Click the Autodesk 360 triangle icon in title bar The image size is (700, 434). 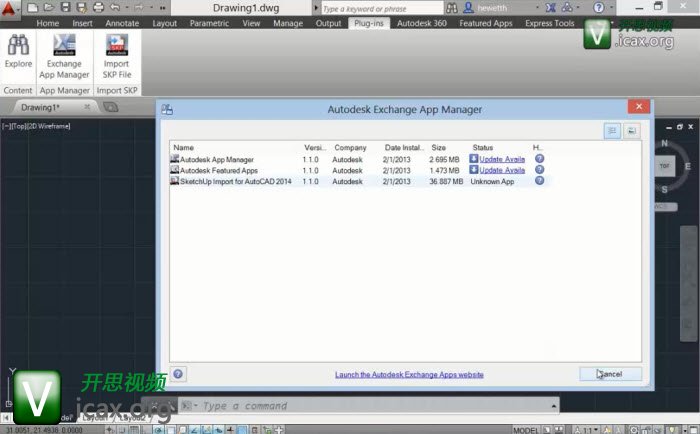coord(567,8)
